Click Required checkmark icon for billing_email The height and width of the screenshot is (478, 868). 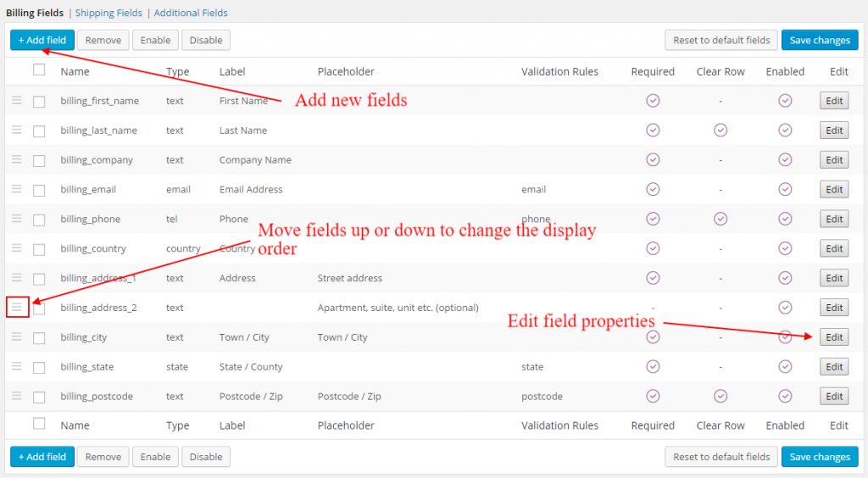coord(653,189)
